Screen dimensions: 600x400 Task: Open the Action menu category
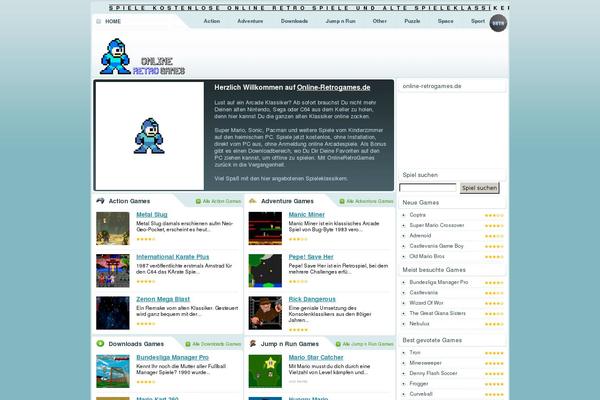212,21
